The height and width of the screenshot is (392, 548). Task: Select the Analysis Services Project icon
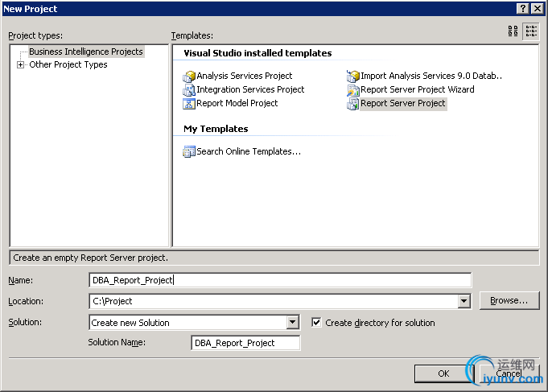click(189, 76)
